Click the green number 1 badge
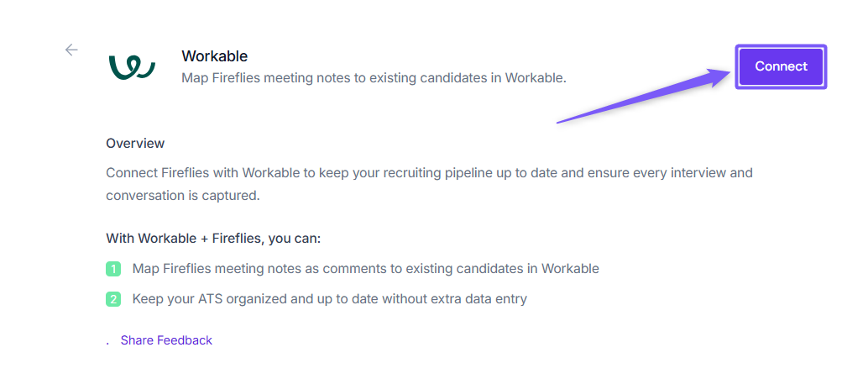 [113, 269]
